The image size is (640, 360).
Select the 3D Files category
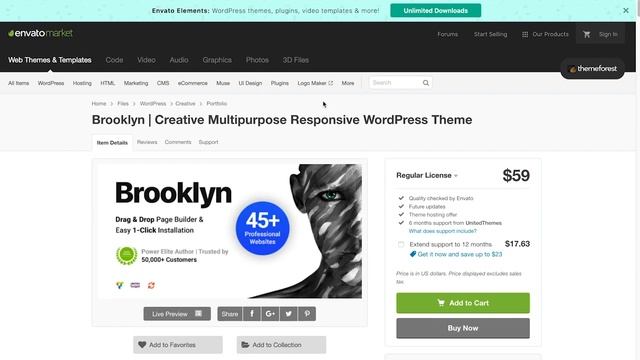coord(296,60)
